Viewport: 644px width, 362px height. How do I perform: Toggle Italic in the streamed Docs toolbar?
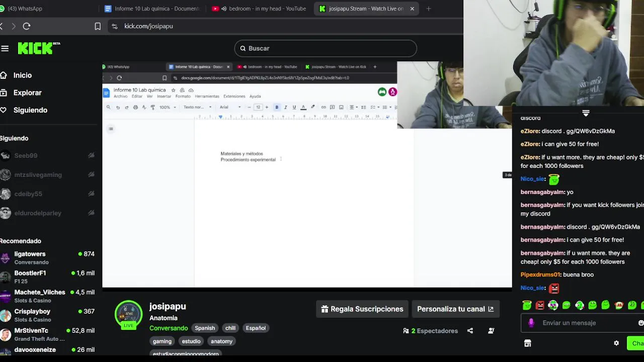pos(285,107)
